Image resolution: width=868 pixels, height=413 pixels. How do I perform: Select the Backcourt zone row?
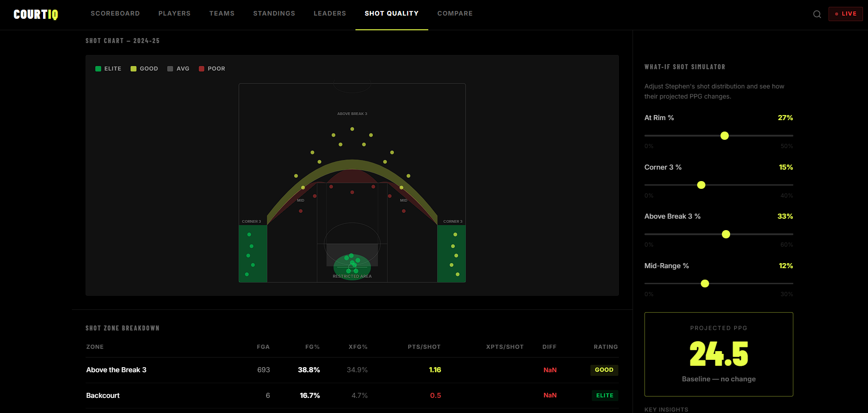pyautogui.click(x=352, y=396)
